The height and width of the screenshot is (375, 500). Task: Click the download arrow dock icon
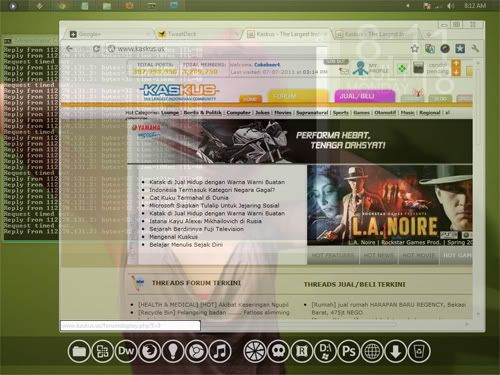[x=396, y=351]
